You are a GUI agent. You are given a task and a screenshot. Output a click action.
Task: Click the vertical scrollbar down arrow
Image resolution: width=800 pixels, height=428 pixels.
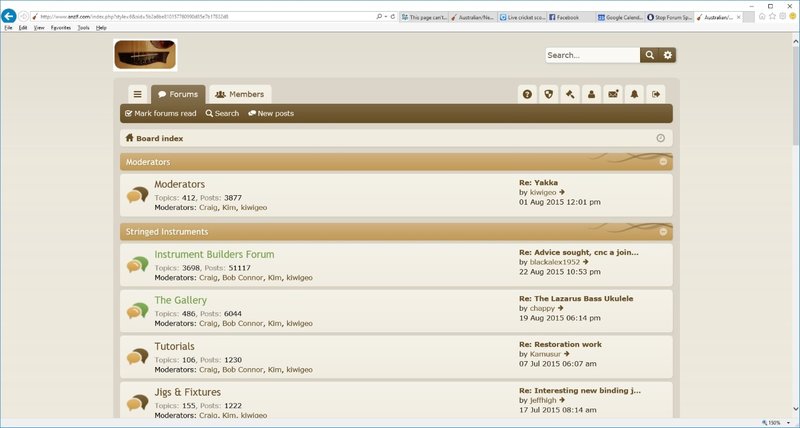coord(795,409)
